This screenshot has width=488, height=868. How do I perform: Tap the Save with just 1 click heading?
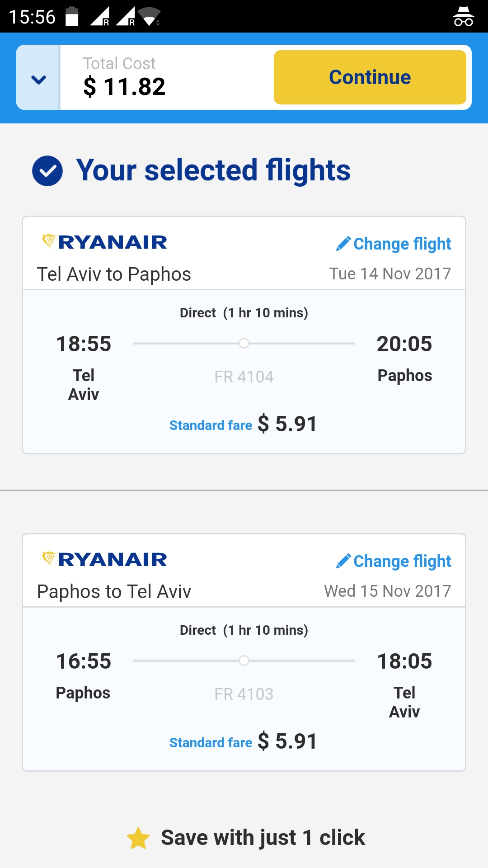[x=263, y=837]
